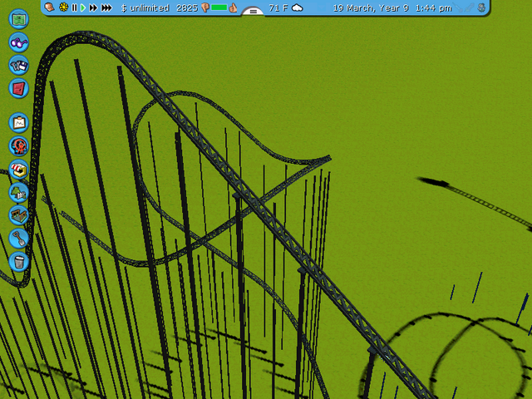The image size is (532, 399).
Task: Set game speed to fast forward
Action: [93, 7]
